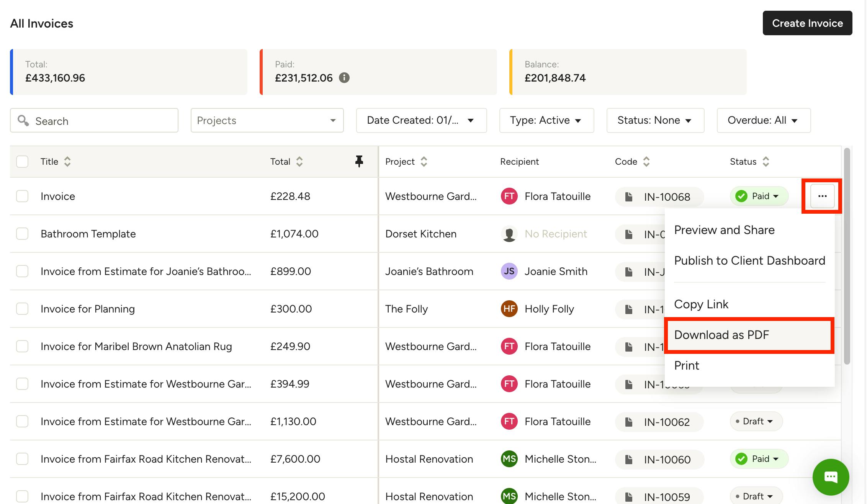Viewport: 867px width, 504px height.
Task: Click FT avatar in the £1,130.00 row
Action: tap(509, 421)
